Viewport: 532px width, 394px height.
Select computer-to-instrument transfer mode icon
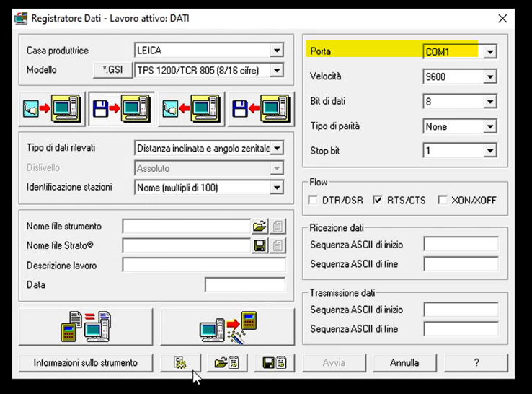[190, 109]
